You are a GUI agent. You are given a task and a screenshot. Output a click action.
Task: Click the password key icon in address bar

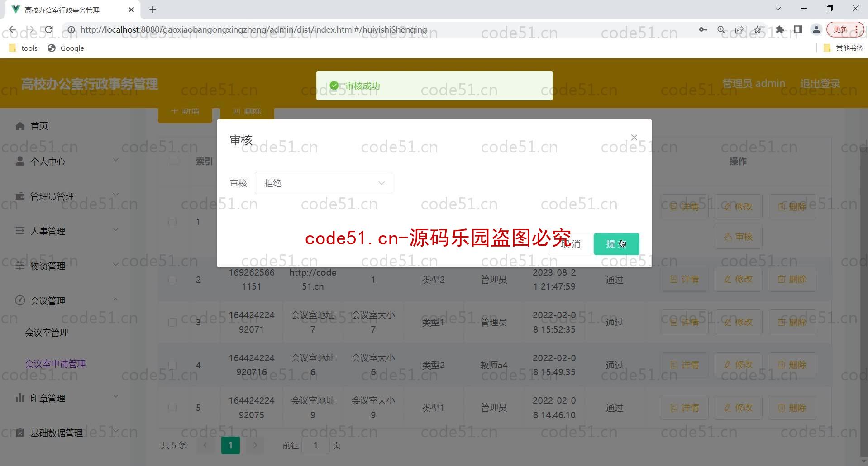coord(703,30)
